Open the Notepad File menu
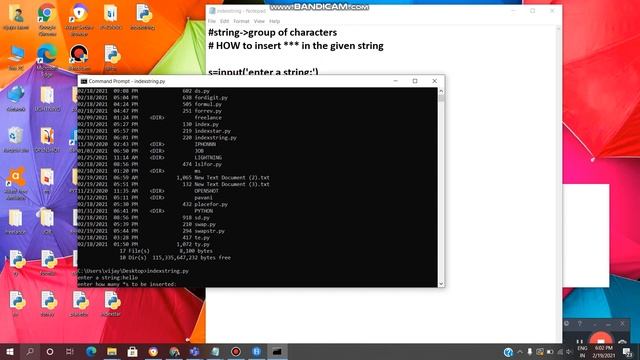 [212, 21]
